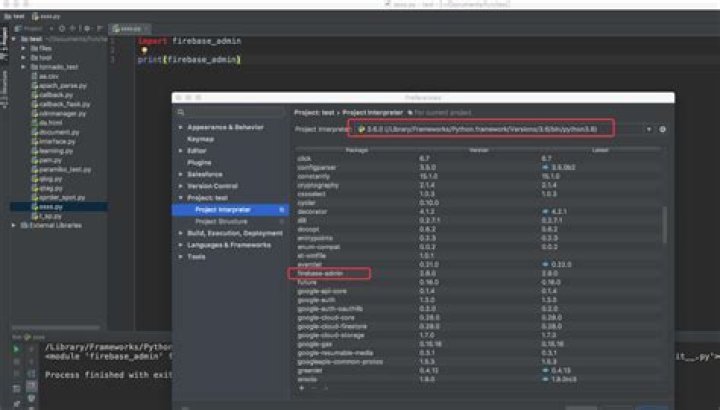Select the google-resumable-media package row

click(478, 353)
